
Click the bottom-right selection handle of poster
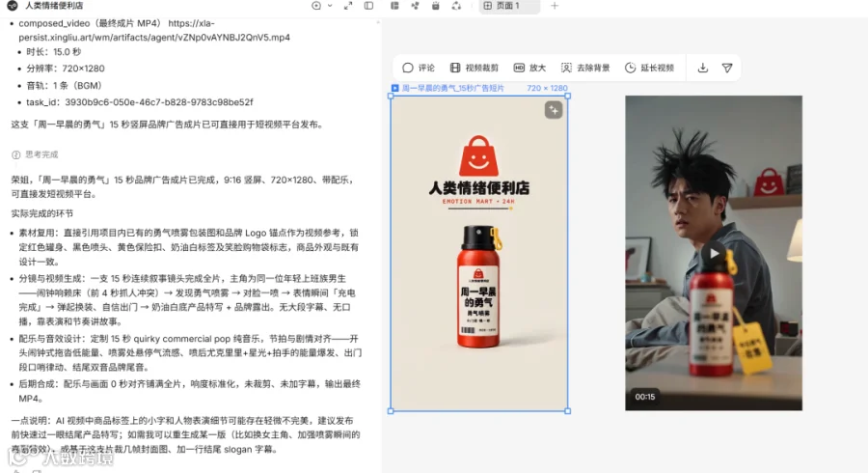point(568,411)
